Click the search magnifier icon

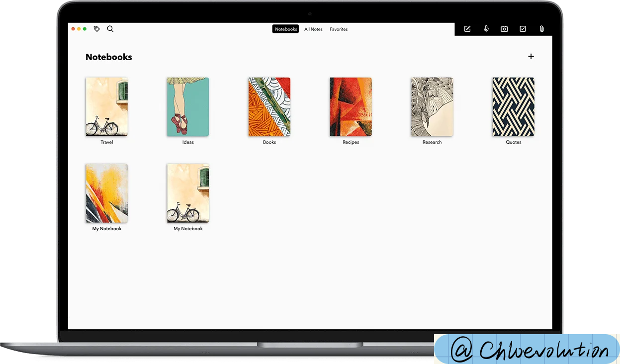[x=110, y=29]
